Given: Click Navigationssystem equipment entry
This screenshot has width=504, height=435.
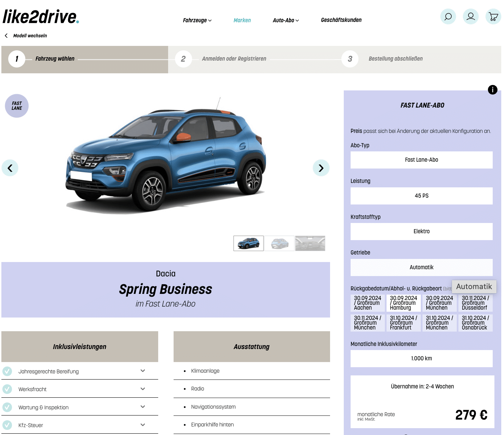Looking at the screenshot, I should tap(213, 407).
